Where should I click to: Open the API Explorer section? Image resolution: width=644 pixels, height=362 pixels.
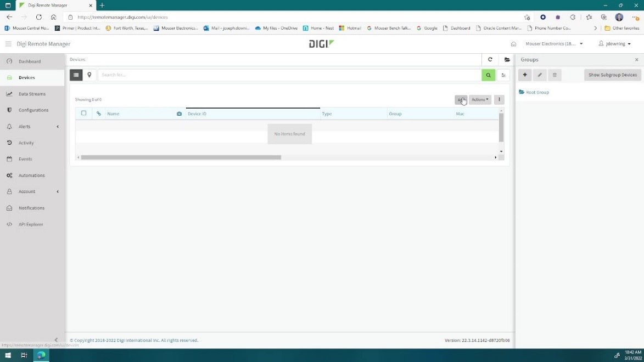pos(31,224)
